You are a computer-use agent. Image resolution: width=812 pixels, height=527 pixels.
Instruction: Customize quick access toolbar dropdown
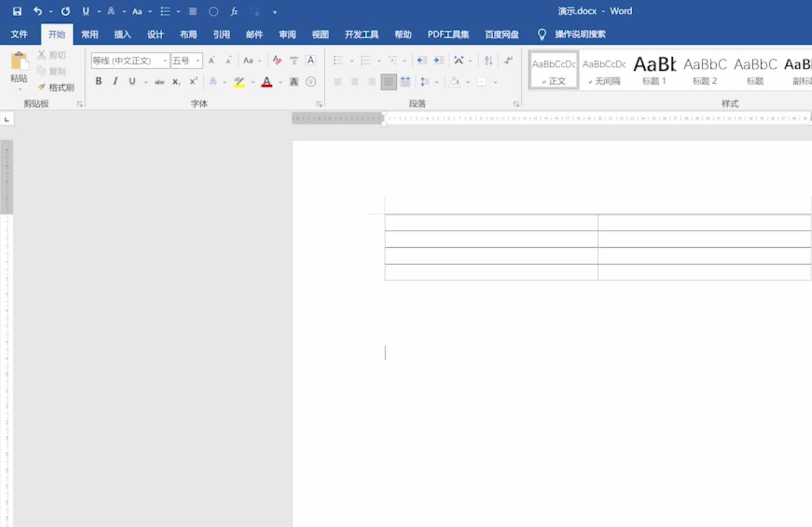pyautogui.click(x=275, y=11)
